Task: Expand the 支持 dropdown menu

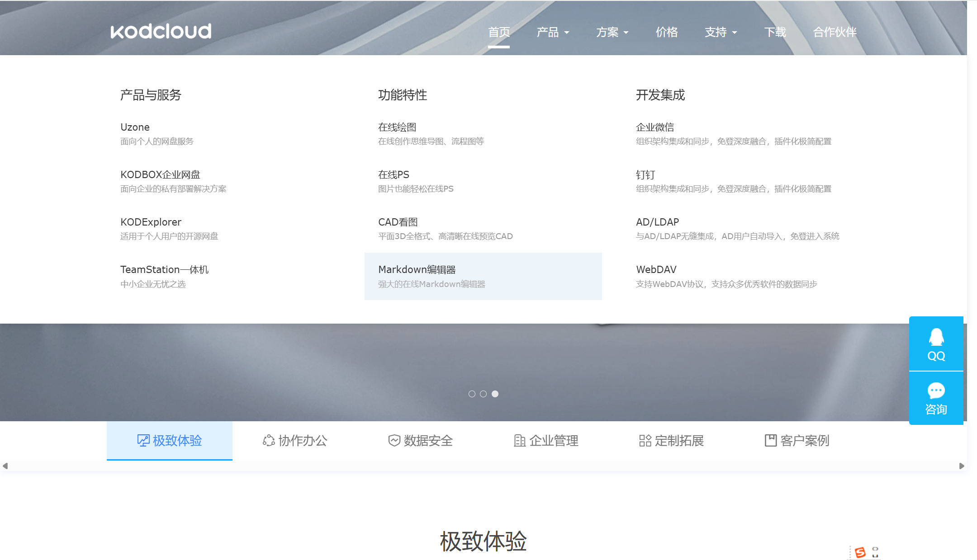Action: (721, 32)
